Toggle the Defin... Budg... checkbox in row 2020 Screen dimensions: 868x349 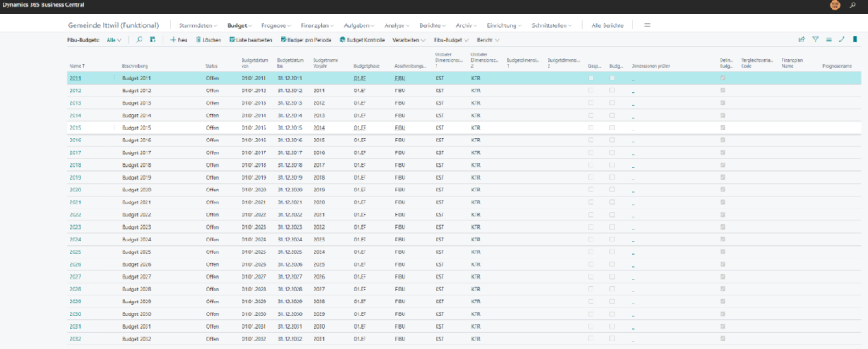click(x=722, y=190)
